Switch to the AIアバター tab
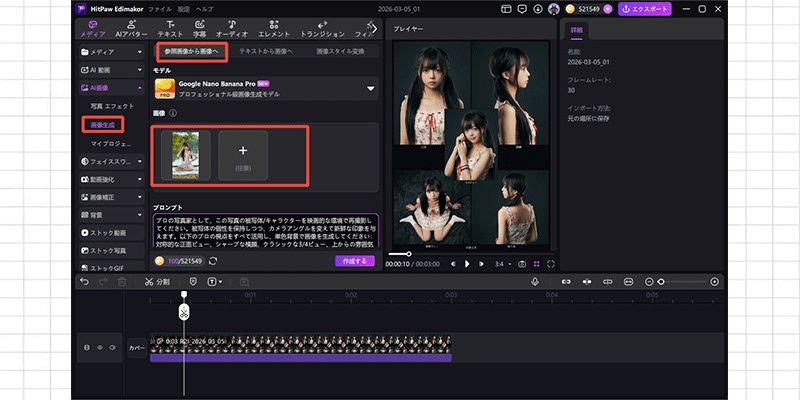The image size is (800, 400). (131, 29)
